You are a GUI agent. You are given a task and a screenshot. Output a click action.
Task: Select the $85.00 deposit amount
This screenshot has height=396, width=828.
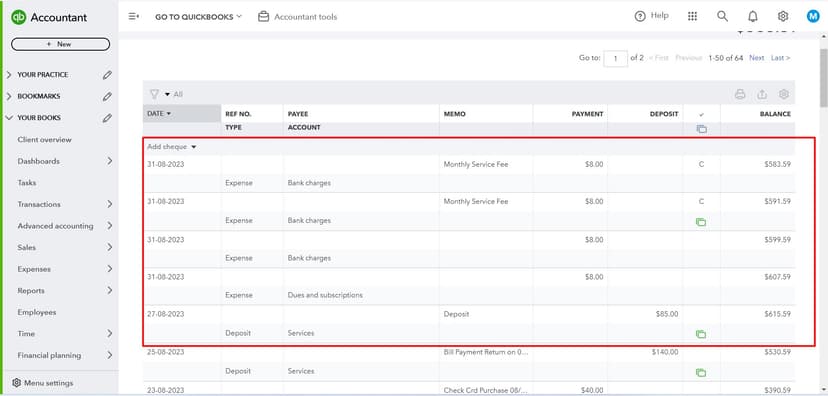pyautogui.click(x=667, y=314)
